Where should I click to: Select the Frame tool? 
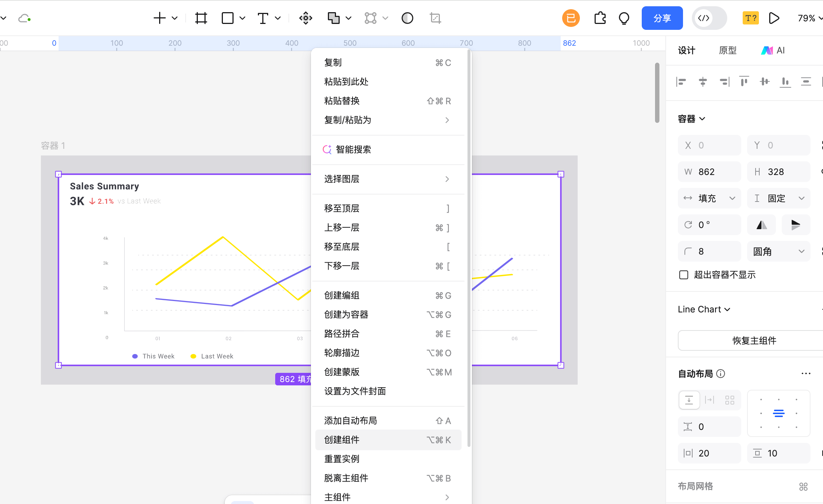(x=201, y=18)
